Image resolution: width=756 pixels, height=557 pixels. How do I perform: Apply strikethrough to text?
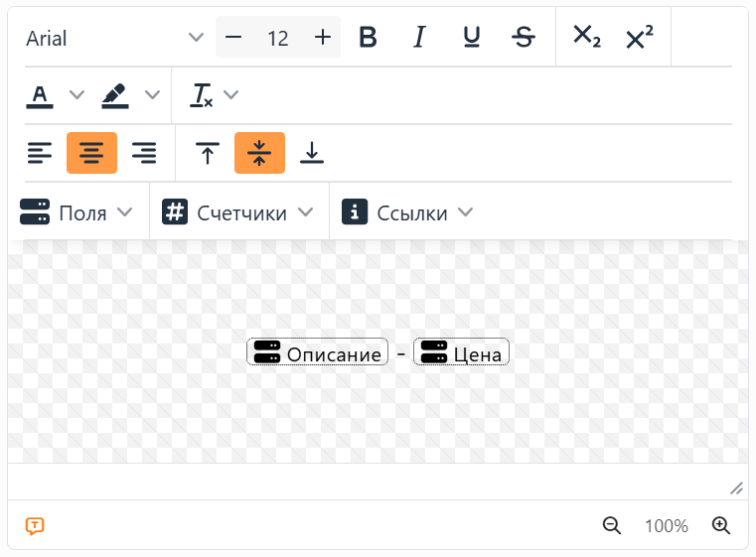[x=524, y=37]
